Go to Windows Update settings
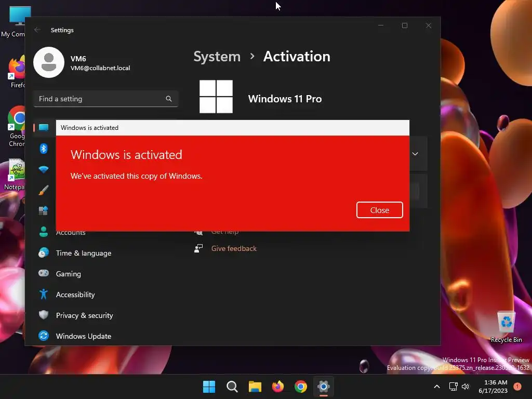The width and height of the screenshot is (532, 399). point(84,336)
